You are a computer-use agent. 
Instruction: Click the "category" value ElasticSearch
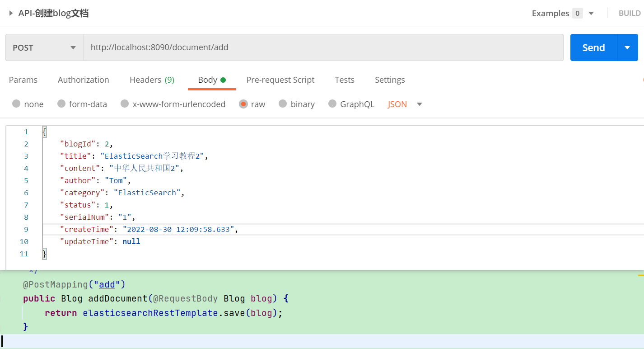(x=147, y=193)
